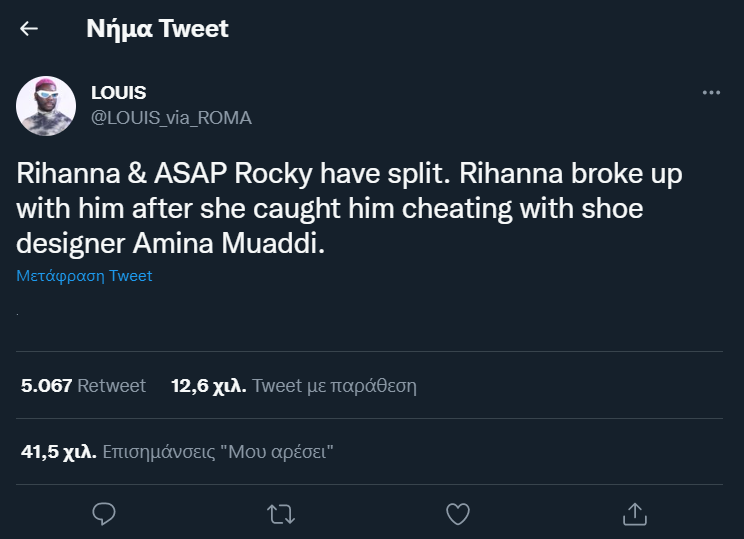Go back using the left arrow
Viewport: 744px width, 539px height.
(x=29, y=29)
